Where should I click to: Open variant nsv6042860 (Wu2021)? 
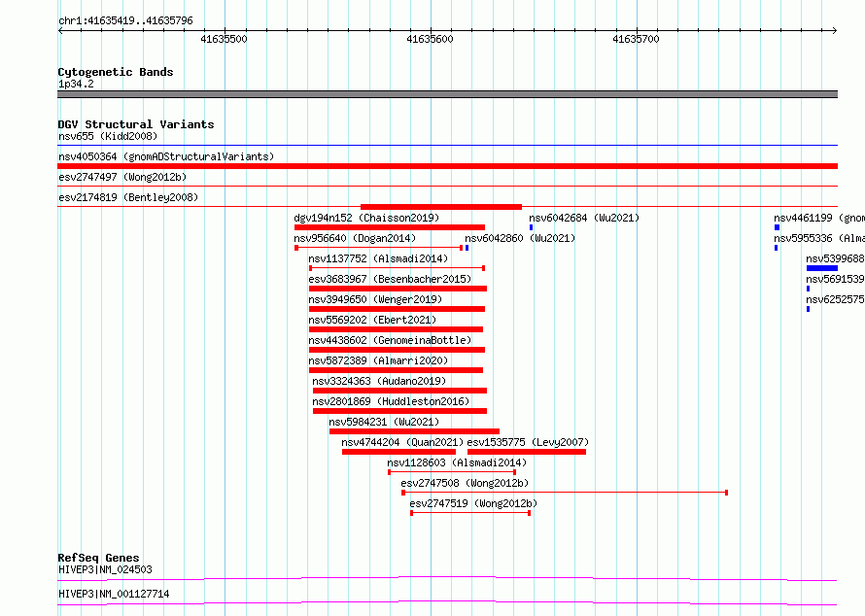point(520,238)
